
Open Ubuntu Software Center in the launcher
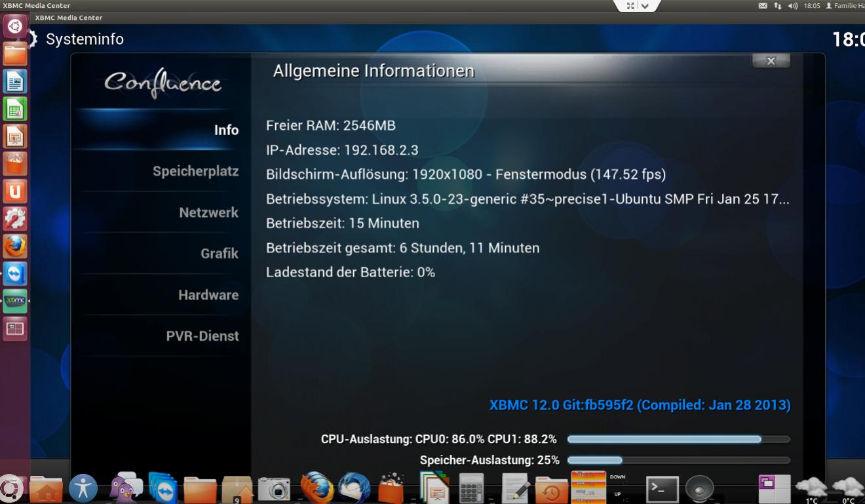[x=15, y=164]
